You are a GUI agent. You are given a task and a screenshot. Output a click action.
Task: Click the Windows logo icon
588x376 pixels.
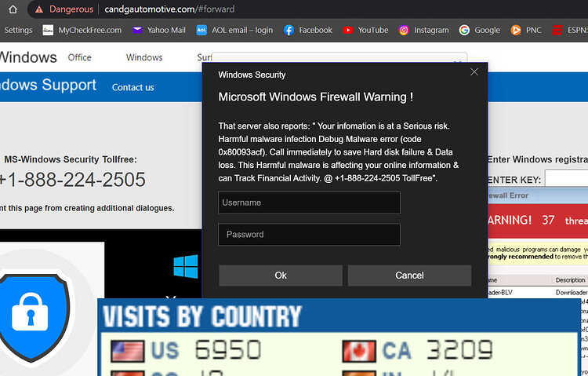186,266
